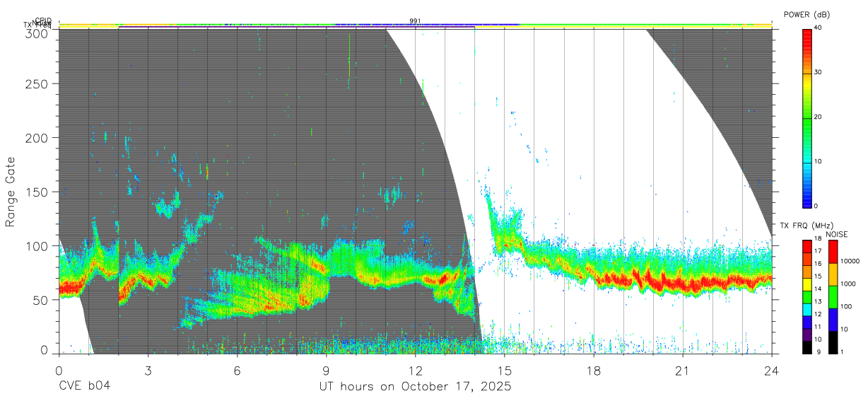The image size is (868, 401).
Task: Select the 250 Range Gate tick label
Action: 37,83
